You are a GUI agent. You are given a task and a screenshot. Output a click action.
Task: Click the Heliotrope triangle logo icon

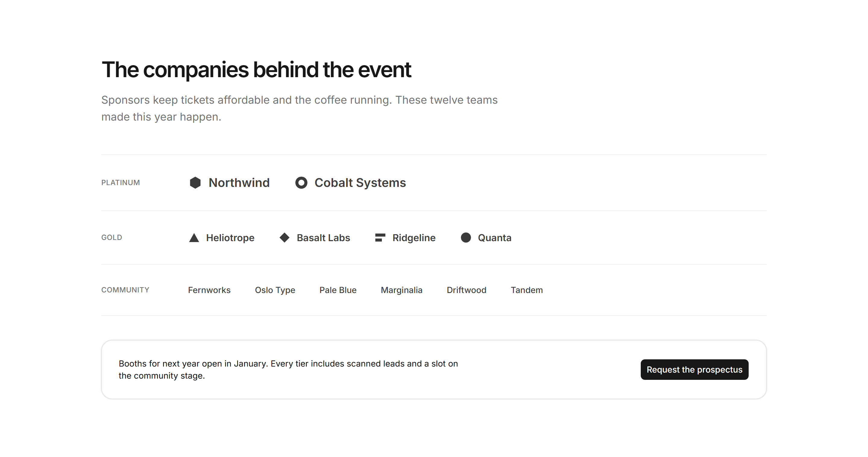tap(194, 238)
